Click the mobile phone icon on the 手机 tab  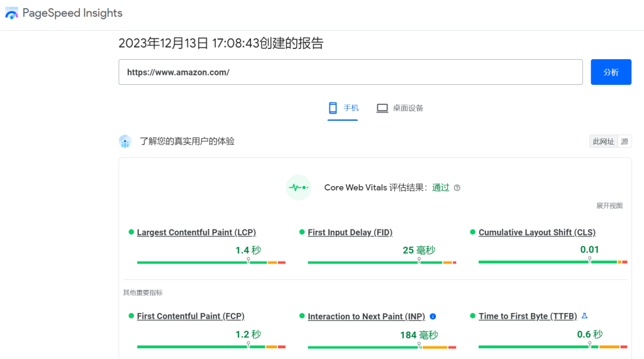click(333, 108)
